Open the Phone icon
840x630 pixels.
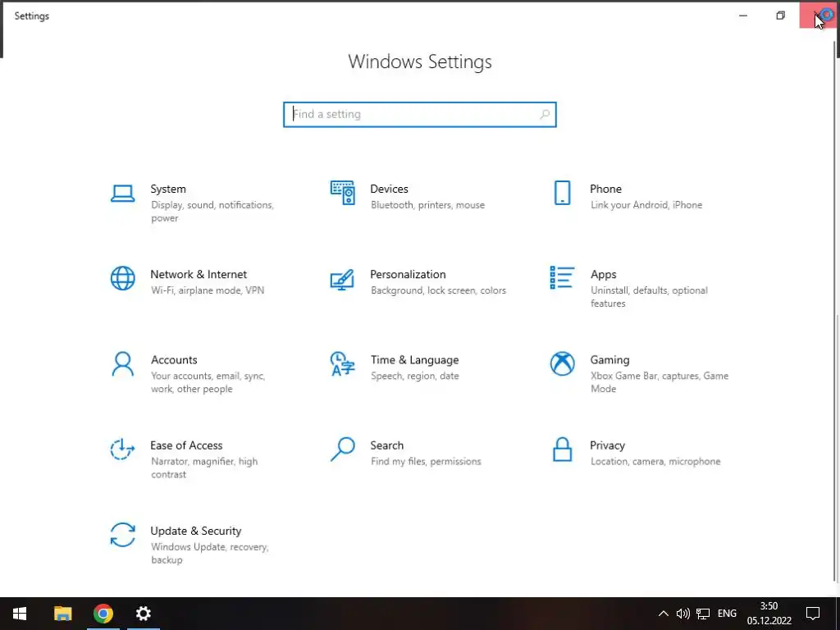tap(562, 193)
